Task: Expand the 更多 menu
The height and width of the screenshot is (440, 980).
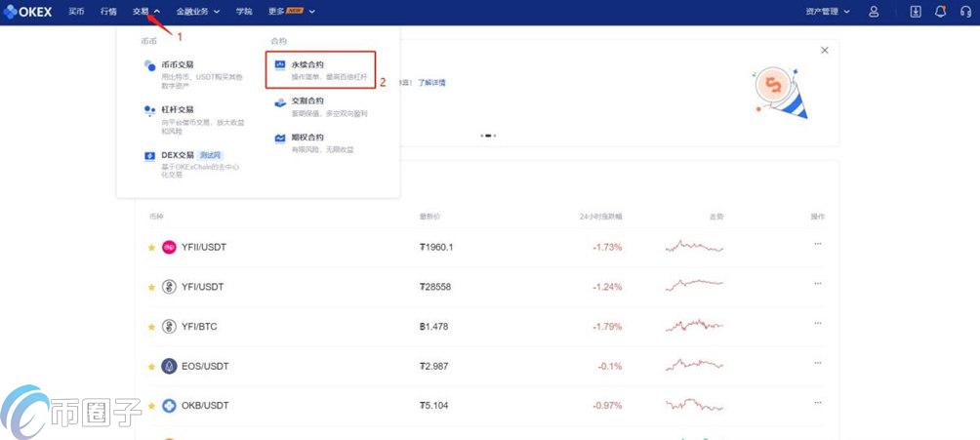Action: (x=292, y=12)
